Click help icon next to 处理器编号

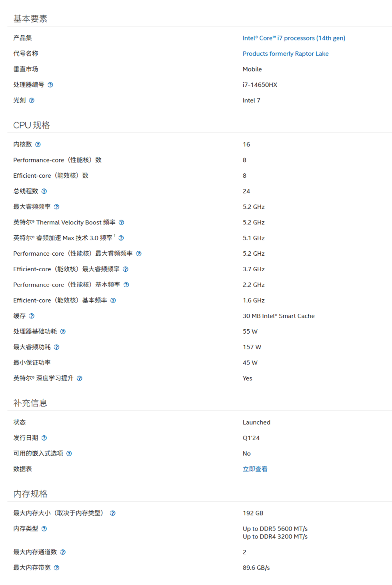(x=50, y=85)
